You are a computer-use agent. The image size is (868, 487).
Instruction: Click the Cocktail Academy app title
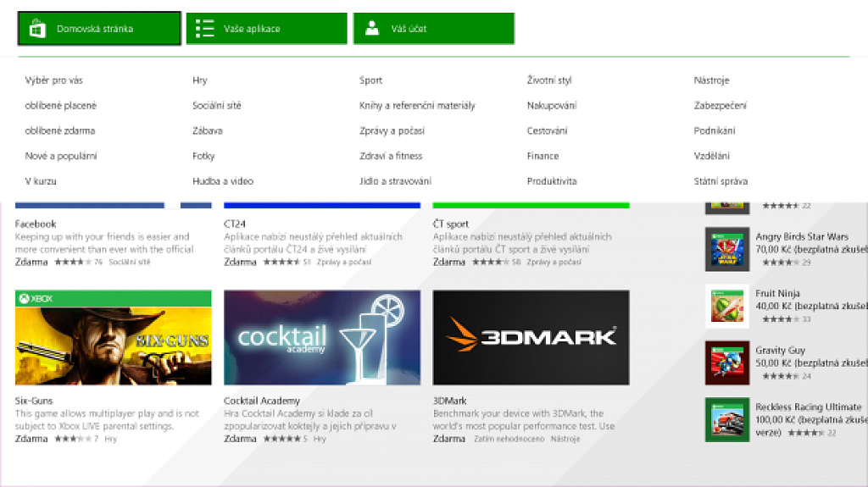(262, 401)
